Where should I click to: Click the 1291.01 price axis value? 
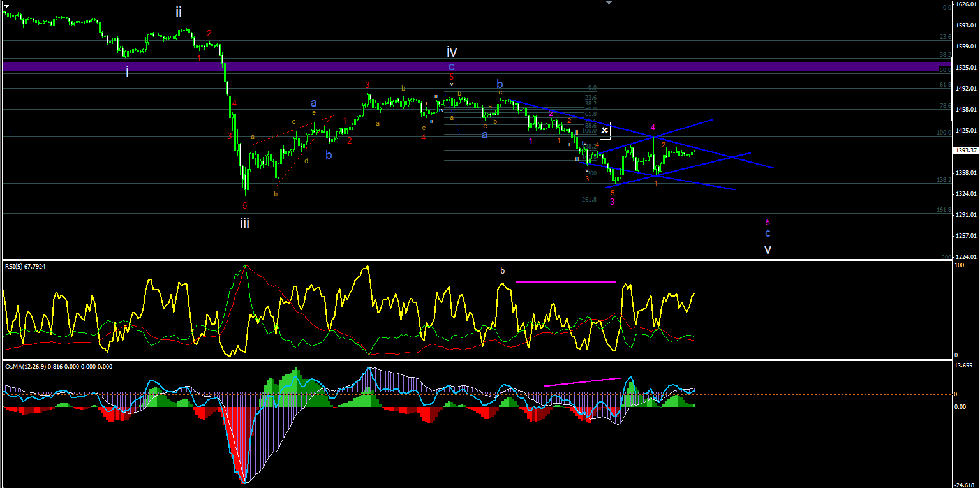pos(966,215)
